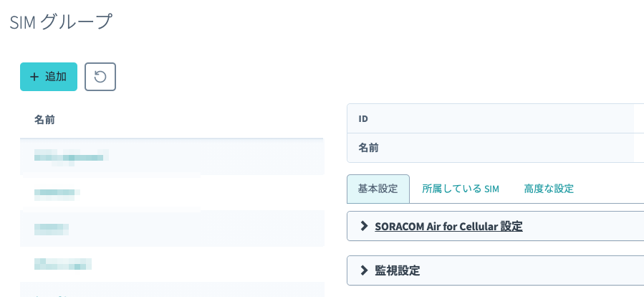Select the second blurred group row in the list
Image resolution: width=644 pixels, height=297 pixels.
[172, 192]
